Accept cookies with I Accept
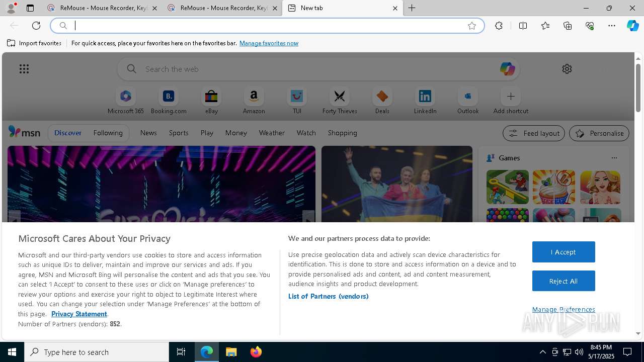 (x=563, y=252)
